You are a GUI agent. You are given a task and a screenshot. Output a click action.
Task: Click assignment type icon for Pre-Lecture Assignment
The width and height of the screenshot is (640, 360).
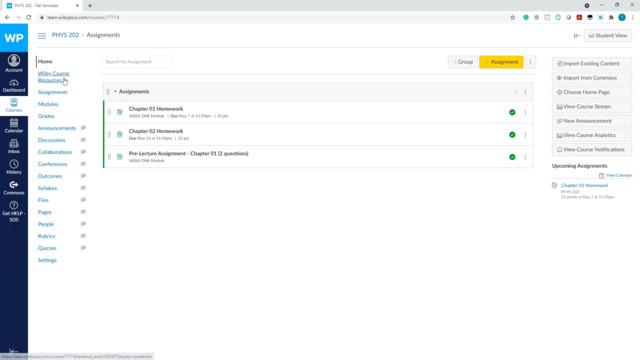[x=120, y=157]
